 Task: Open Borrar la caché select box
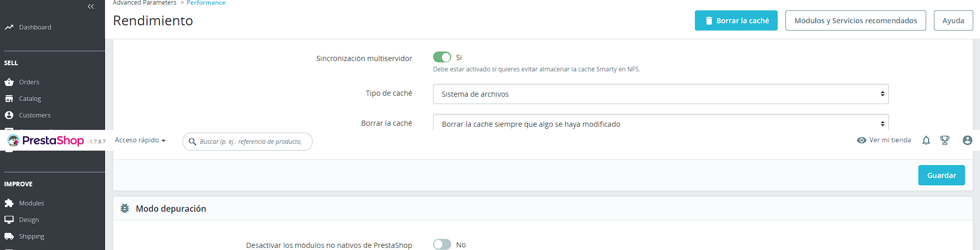pyautogui.click(x=660, y=123)
